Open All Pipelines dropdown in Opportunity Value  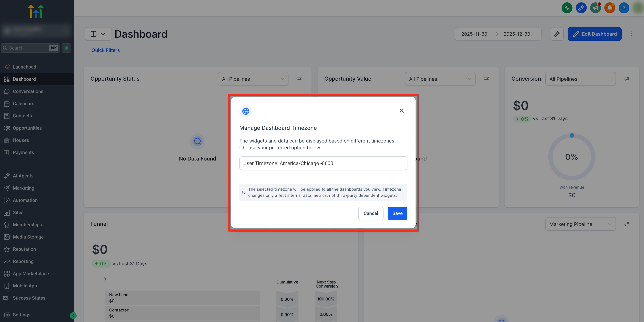pos(440,79)
